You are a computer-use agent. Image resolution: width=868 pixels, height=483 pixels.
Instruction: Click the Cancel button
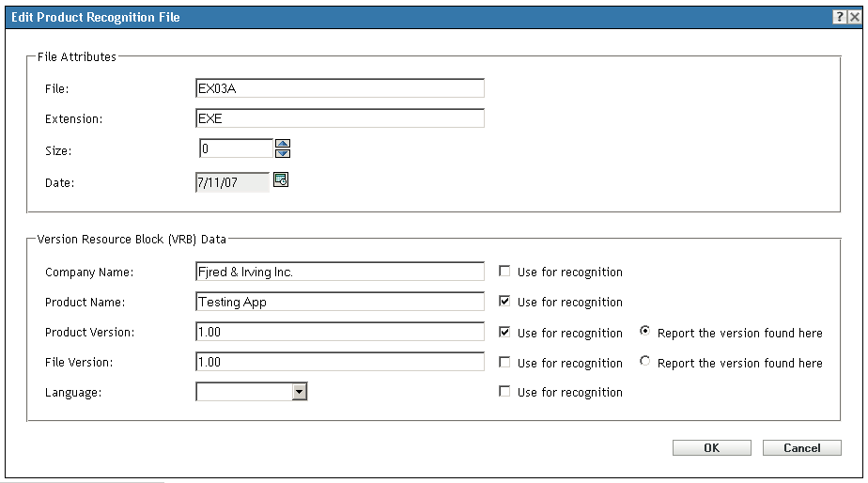tap(801, 448)
